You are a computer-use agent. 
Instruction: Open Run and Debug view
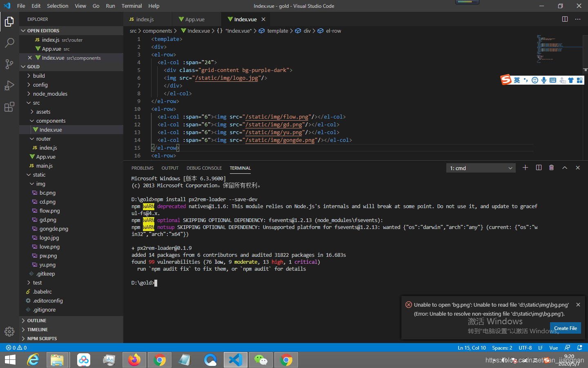pyautogui.click(x=9, y=85)
